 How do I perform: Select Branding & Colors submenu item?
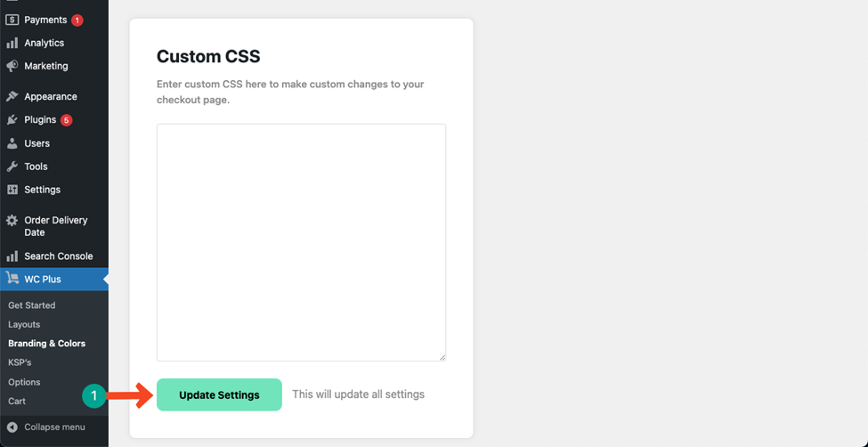tap(46, 344)
